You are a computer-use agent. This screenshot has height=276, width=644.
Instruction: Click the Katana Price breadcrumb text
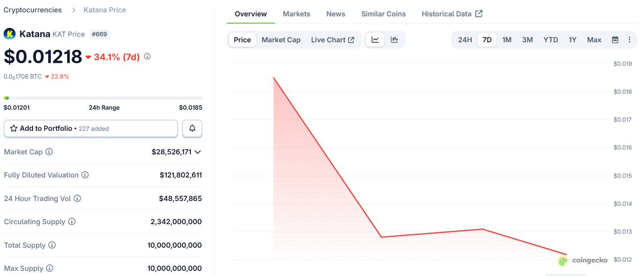tap(105, 10)
